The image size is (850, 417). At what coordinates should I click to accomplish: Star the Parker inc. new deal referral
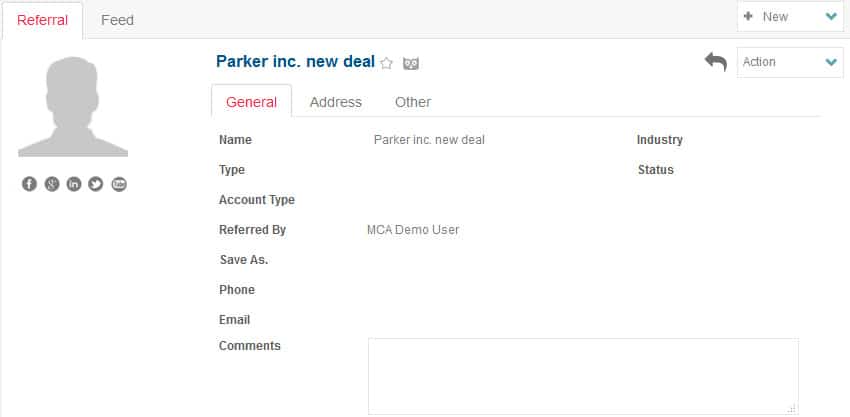pos(386,63)
